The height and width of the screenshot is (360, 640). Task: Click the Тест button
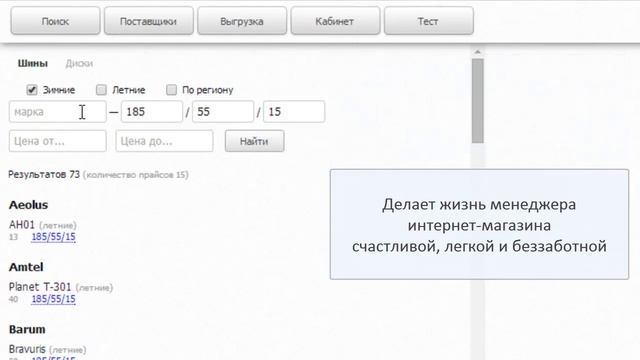(429, 21)
